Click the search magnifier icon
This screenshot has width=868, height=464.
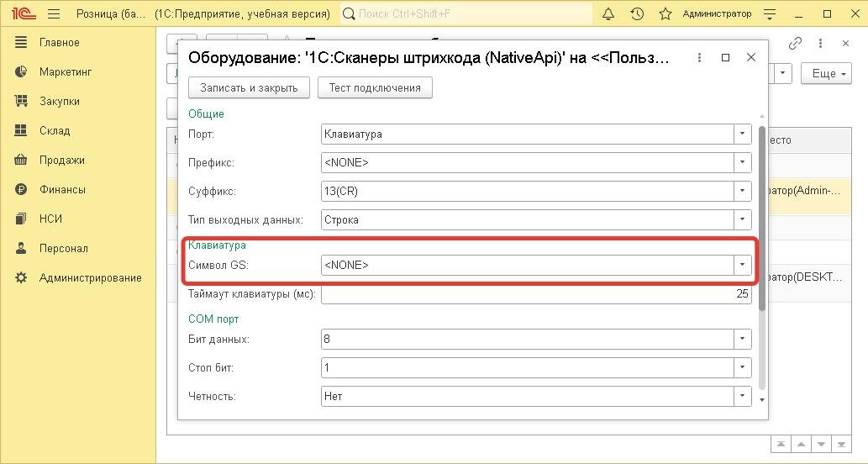(x=349, y=13)
